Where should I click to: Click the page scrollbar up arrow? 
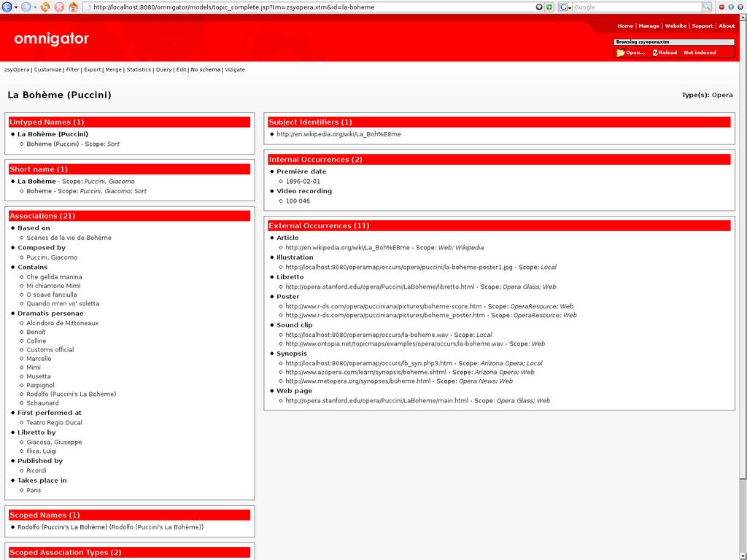(743, 17)
